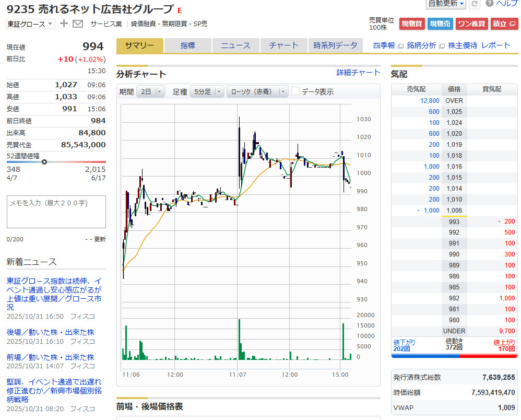Image resolution: width=521 pixels, height=420 pixels.
Task: Click the 52週間値幅 range marker
Action: 44,162
